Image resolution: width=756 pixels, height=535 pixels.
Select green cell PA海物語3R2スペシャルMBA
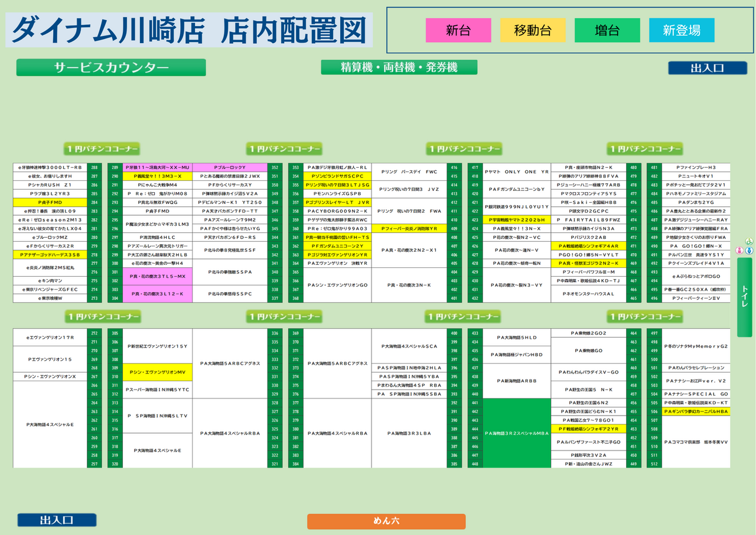[x=517, y=433]
